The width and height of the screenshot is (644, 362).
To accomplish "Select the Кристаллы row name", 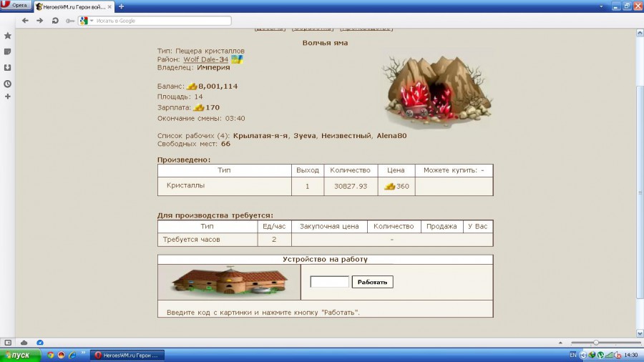I will pyautogui.click(x=185, y=185).
